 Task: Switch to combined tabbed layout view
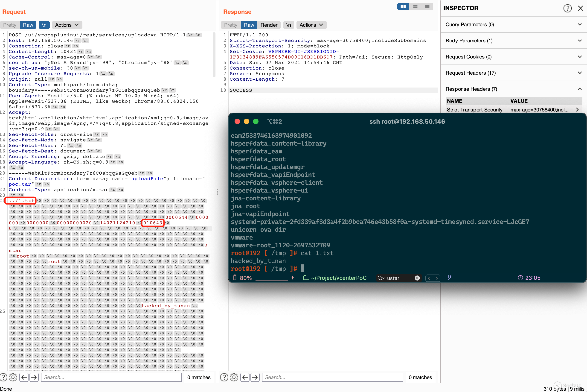[x=427, y=6]
